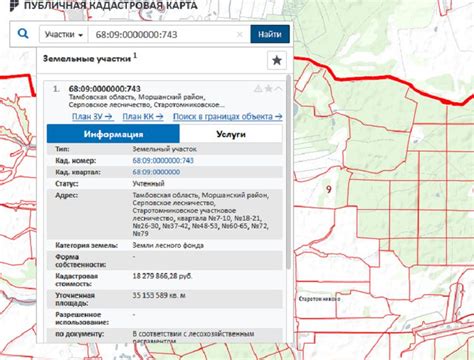Click the value Земли лесного фонда

[168, 245]
